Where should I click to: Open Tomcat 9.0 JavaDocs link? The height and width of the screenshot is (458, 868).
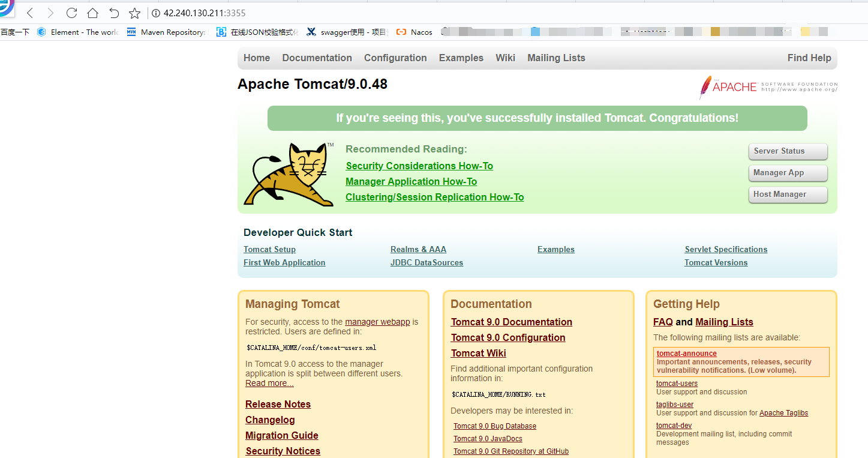click(488, 439)
